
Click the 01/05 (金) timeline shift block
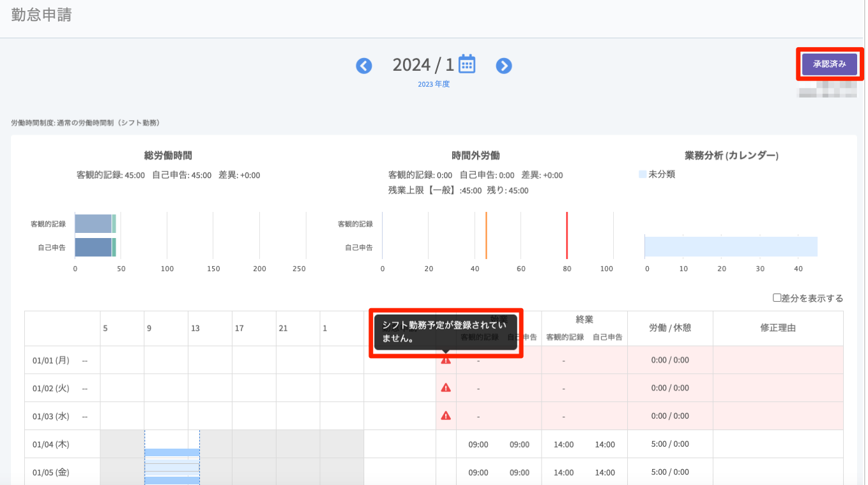[x=172, y=472]
